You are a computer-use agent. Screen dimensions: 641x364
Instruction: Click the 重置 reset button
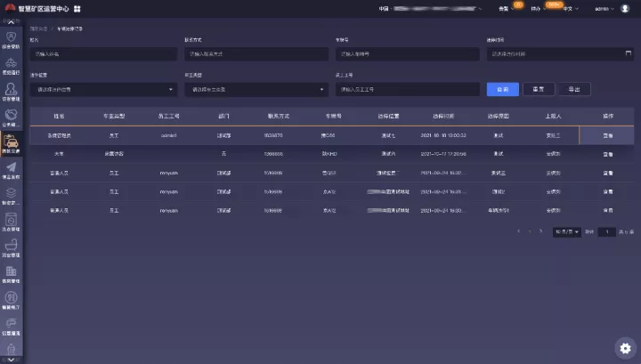click(539, 90)
